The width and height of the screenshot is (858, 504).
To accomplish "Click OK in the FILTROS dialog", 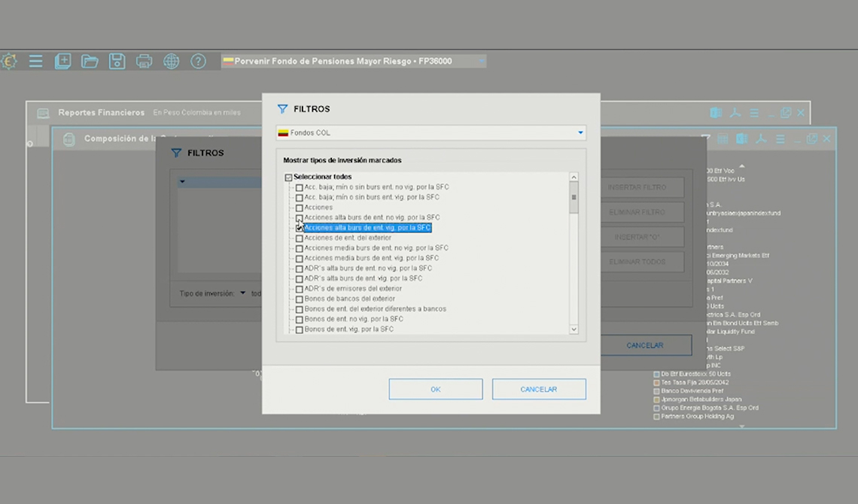I will click(x=436, y=389).
